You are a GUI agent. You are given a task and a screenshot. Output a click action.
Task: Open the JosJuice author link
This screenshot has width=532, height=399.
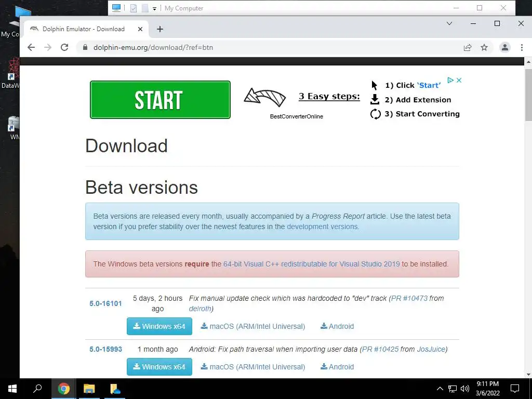coord(431,349)
